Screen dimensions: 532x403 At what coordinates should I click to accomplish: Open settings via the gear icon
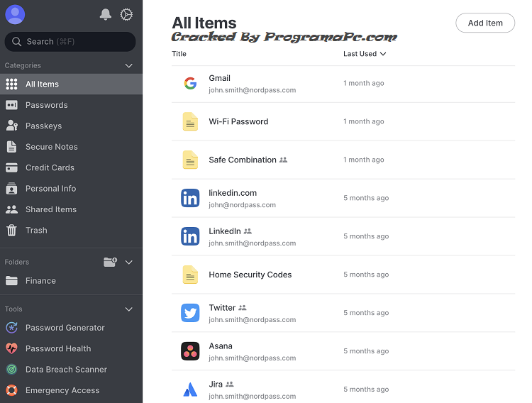(x=126, y=14)
